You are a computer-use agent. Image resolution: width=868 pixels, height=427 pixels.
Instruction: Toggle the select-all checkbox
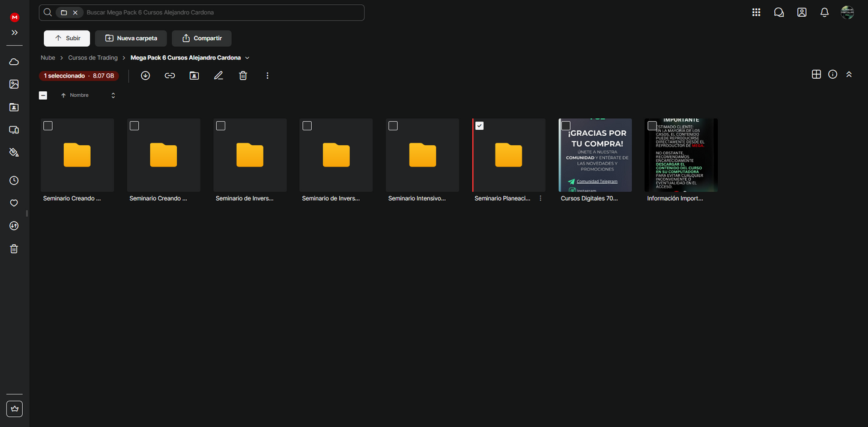point(43,95)
